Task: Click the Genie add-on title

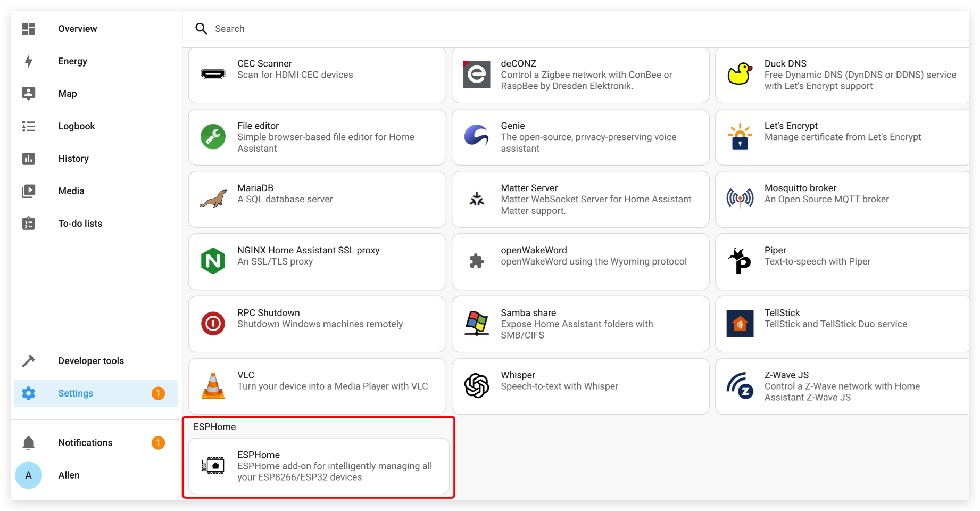Action: point(513,126)
